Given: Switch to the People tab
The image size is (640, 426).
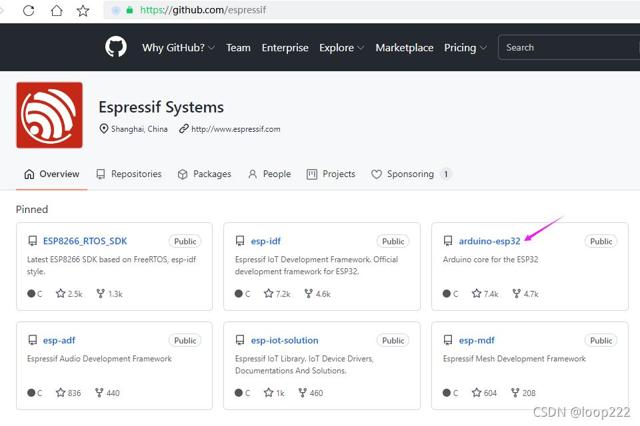Looking at the screenshot, I should tap(269, 174).
